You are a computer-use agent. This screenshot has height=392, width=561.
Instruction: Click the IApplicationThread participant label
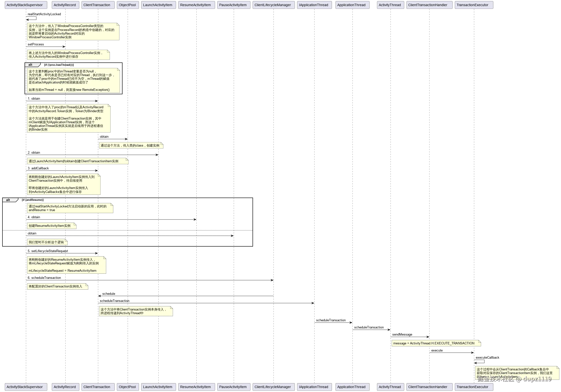point(314,5)
